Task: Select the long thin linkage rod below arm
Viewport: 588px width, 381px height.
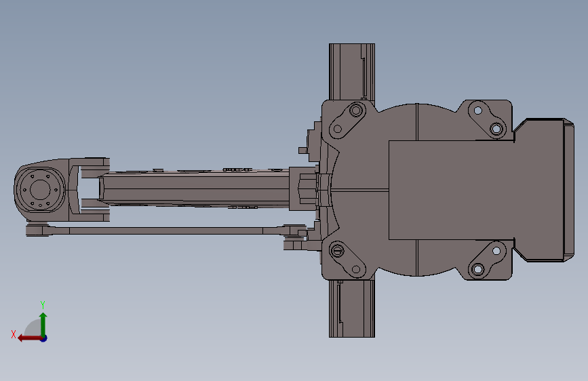Action: [165, 230]
